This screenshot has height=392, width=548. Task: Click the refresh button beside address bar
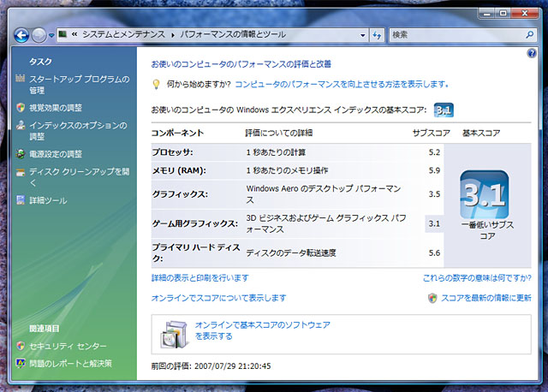pos(377,35)
